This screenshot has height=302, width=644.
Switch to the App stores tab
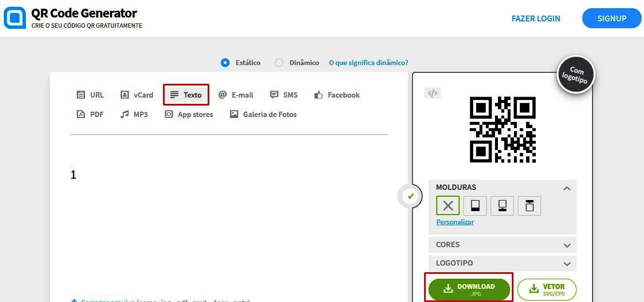click(189, 115)
